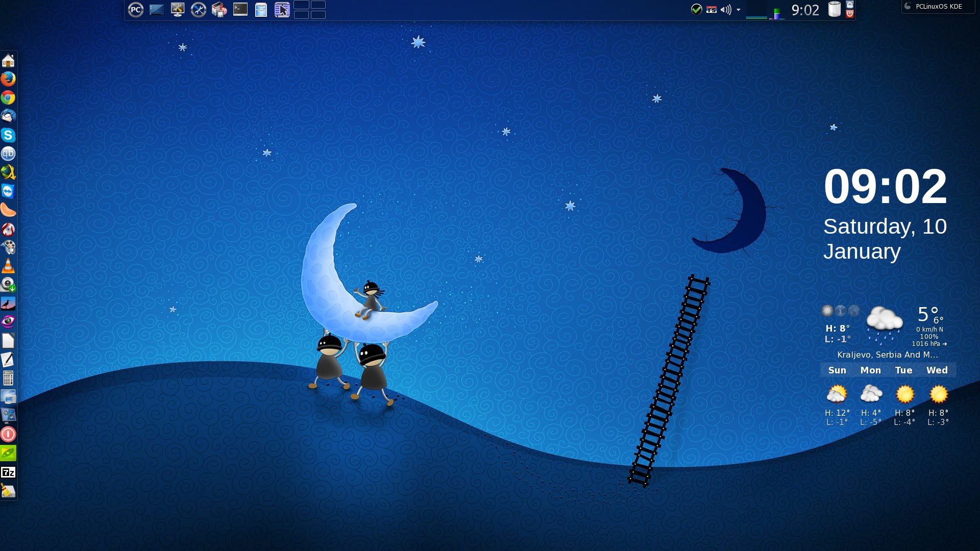This screenshot has width=980, height=551.
Task: Launch Firefox from the side dock
Action: [x=8, y=79]
